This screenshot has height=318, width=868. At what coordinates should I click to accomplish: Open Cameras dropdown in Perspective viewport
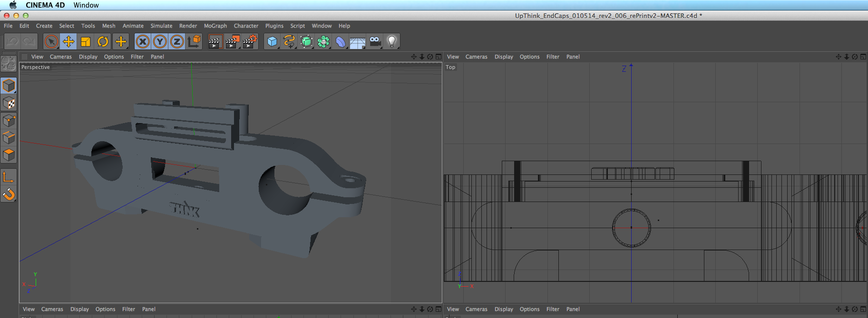point(61,57)
